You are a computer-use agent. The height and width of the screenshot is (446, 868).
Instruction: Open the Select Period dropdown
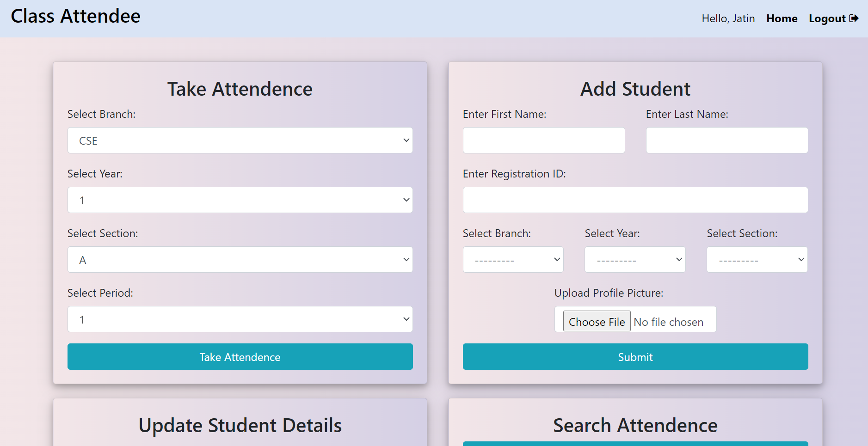pyautogui.click(x=240, y=319)
